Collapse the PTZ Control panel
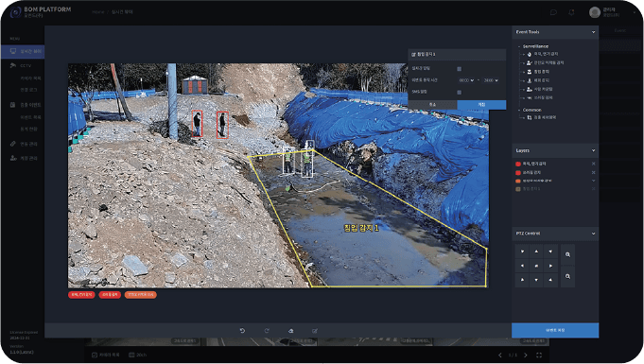Screen dimensions: 644x364 click(x=593, y=234)
